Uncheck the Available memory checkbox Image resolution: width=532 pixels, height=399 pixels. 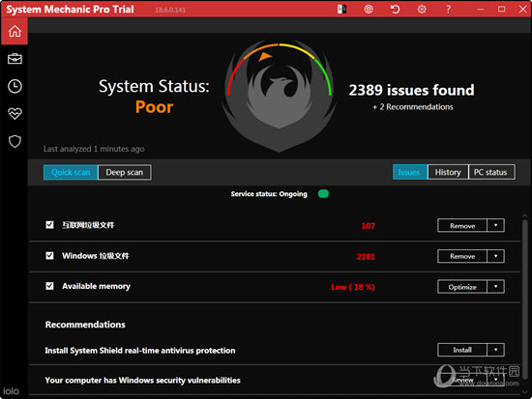49,286
